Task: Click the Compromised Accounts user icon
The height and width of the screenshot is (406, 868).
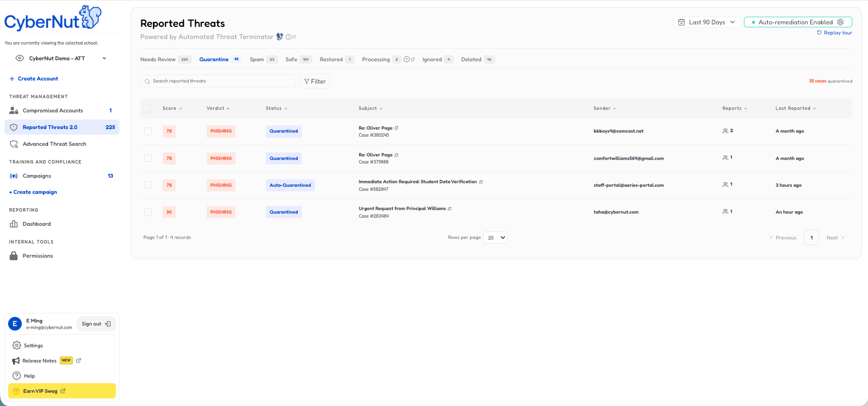Action: click(14, 110)
